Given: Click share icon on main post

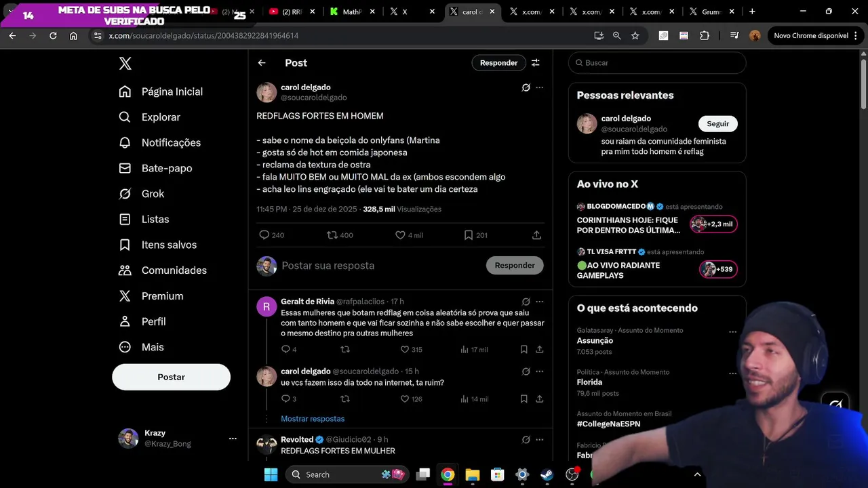Looking at the screenshot, I should (x=536, y=235).
